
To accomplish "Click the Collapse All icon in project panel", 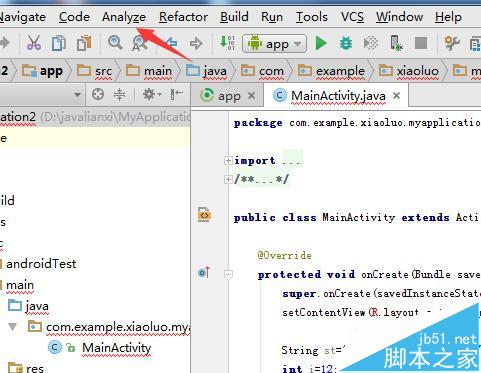I will click(x=119, y=95).
